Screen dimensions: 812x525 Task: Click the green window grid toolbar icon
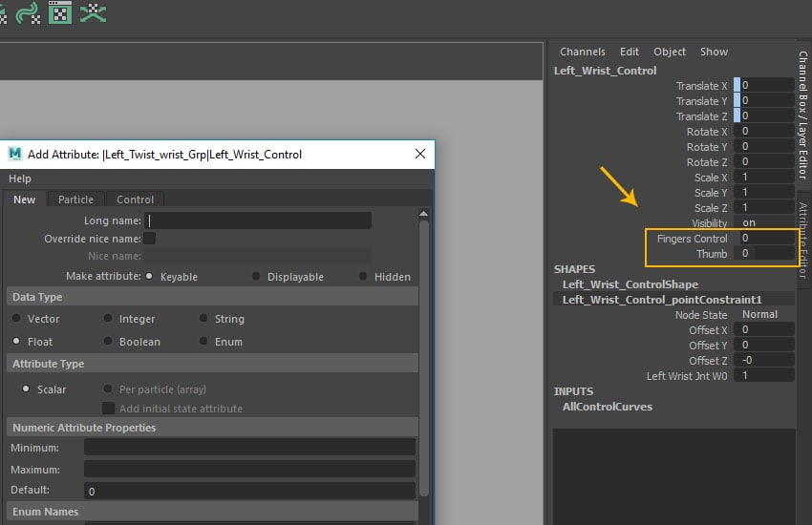(x=60, y=11)
